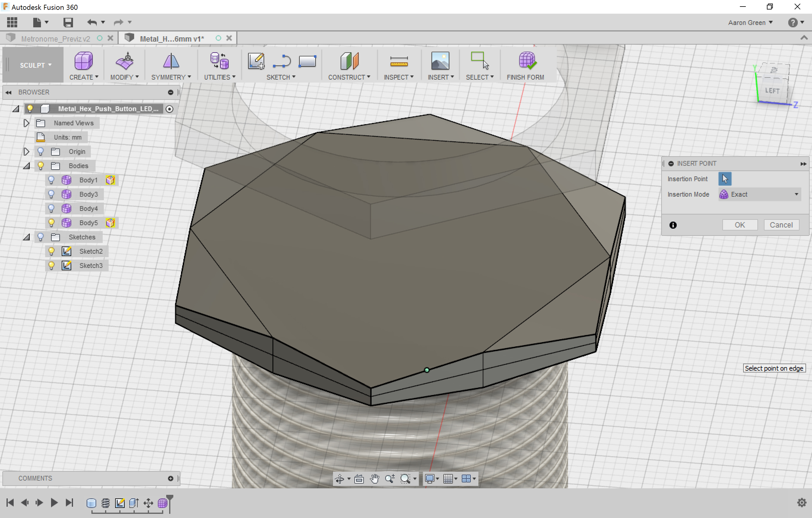Viewport: 812px width, 518px height.
Task: Click the Pan tool in navigation bar
Action: tap(374, 478)
